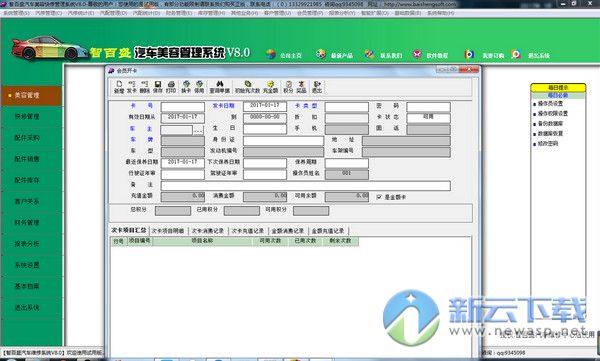Select 配件销售 in left sidebar
Viewport: 600px width, 361px height.
(31, 159)
